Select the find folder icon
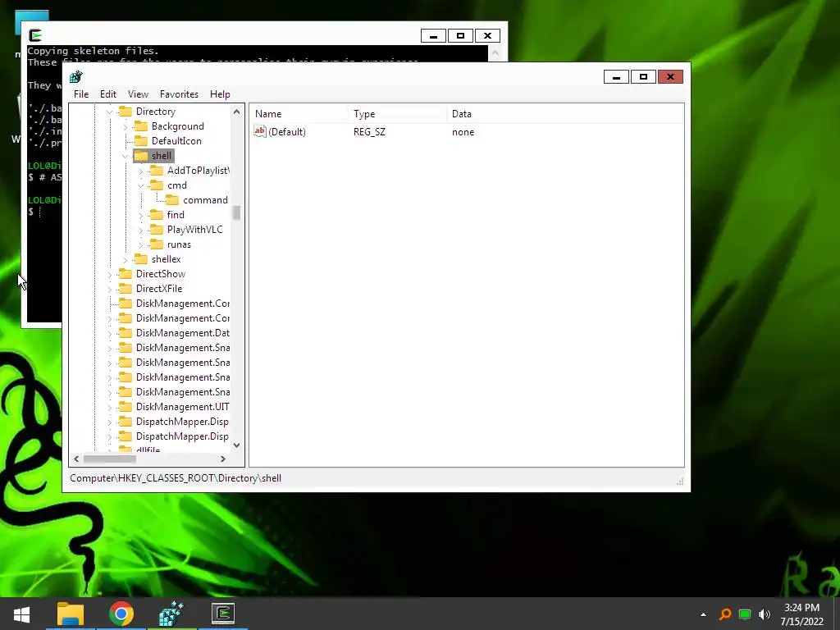Screen dimensions: 840x630 pyautogui.click(x=157, y=215)
